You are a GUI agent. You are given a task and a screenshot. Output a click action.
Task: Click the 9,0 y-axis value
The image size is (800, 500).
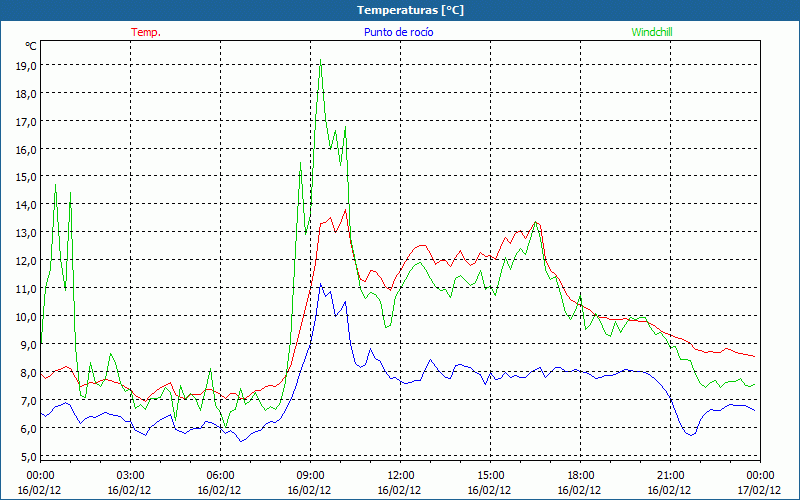pyautogui.click(x=29, y=344)
